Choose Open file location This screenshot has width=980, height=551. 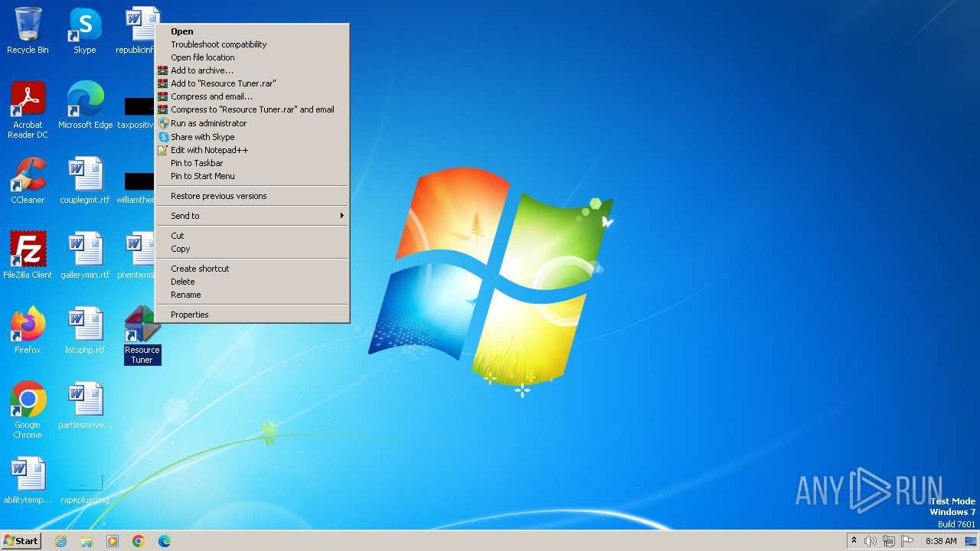[x=253, y=57]
